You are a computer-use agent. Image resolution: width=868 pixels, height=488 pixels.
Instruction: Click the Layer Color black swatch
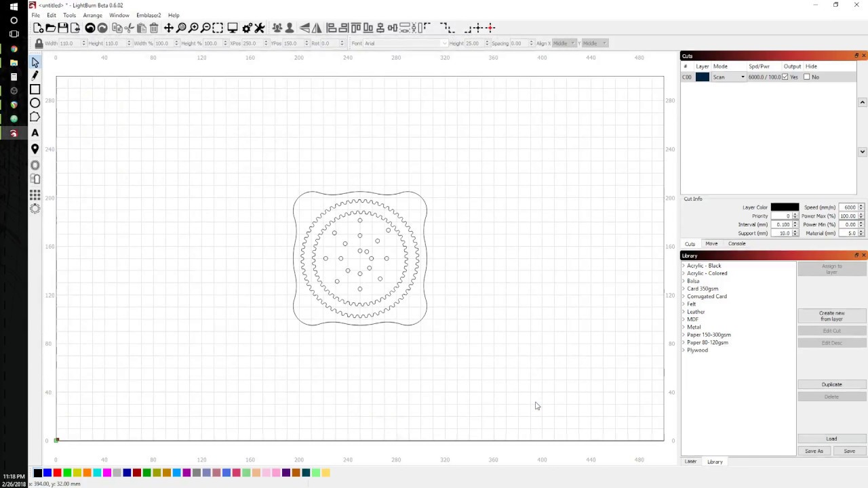click(785, 207)
